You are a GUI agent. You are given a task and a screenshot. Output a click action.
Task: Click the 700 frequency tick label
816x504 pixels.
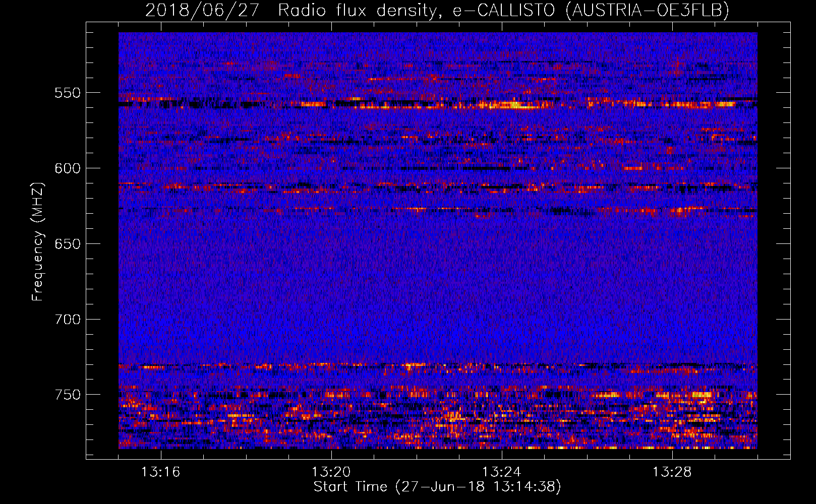tap(68, 320)
